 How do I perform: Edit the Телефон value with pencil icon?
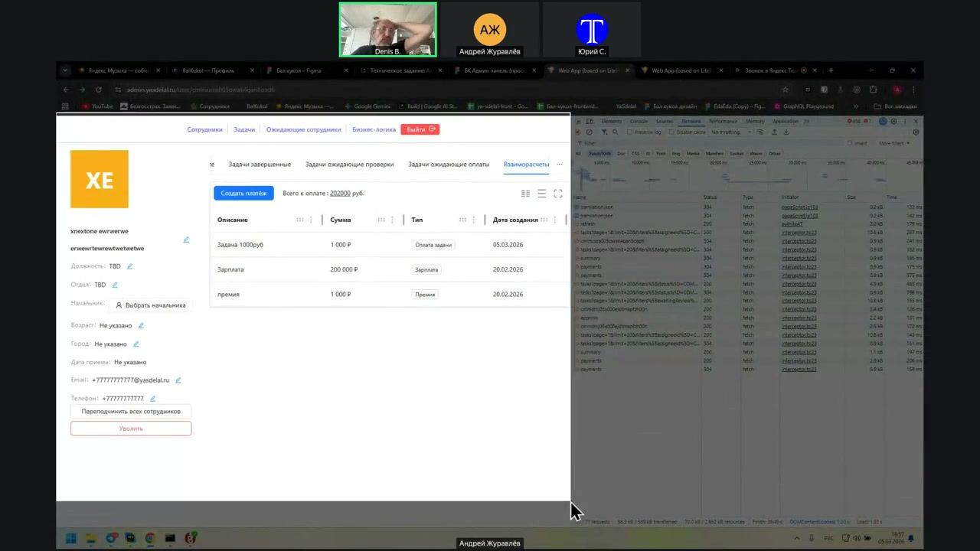[x=152, y=399]
